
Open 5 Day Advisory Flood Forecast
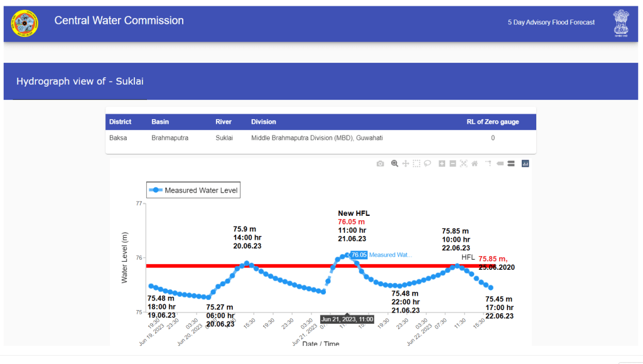tap(551, 23)
